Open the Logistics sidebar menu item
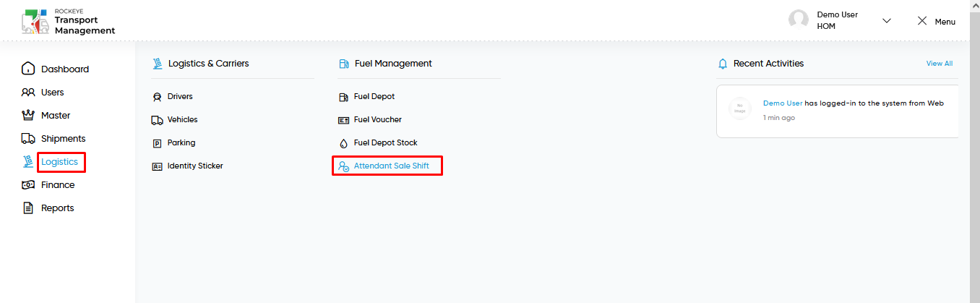Screen dimensions: 980x303 [x=59, y=162]
